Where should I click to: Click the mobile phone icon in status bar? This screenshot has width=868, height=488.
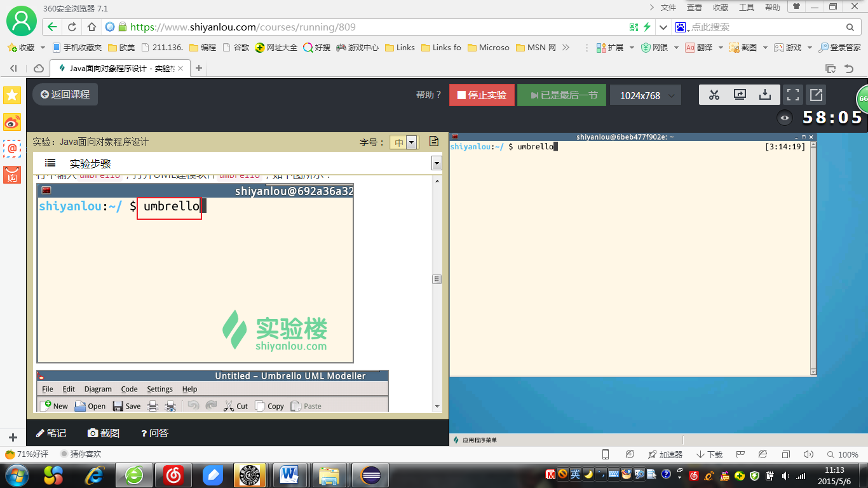[x=606, y=454]
